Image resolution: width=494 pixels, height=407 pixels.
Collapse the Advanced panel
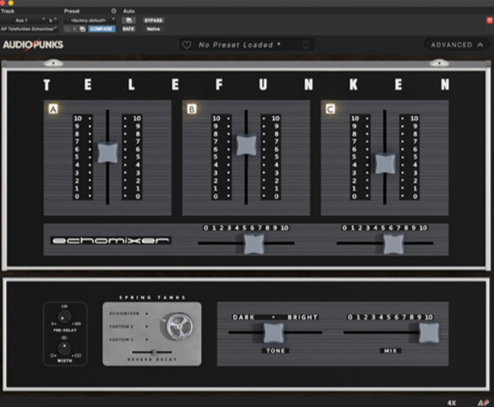click(x=457, y=45)
